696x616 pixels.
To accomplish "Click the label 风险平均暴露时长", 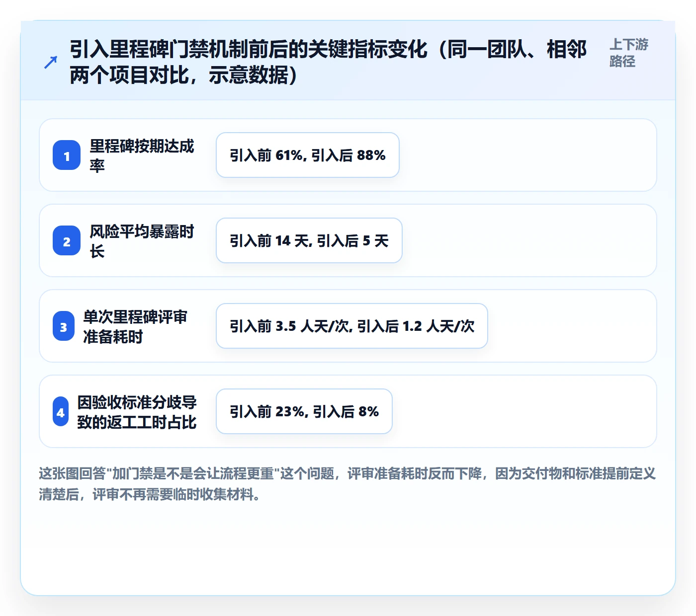I will tap(142, 241).
